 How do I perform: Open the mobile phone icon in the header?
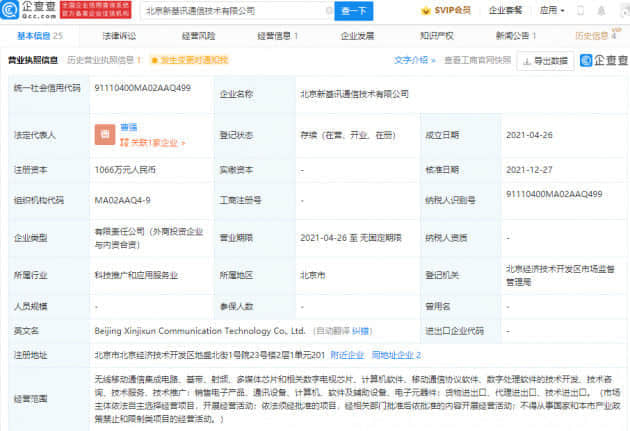[580, 11]
